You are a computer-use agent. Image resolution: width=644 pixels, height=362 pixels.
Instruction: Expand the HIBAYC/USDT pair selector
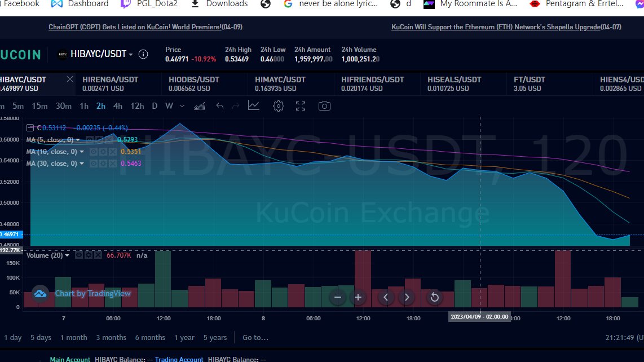[x=131, y=54]
